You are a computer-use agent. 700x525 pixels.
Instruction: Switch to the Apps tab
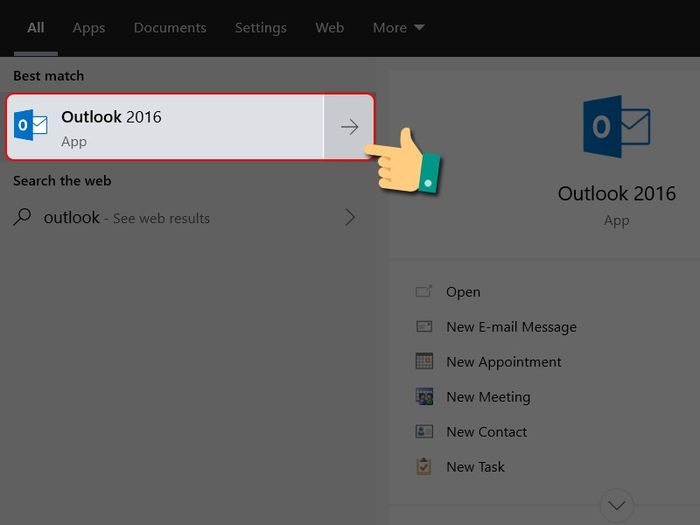(x=89, y=28)
